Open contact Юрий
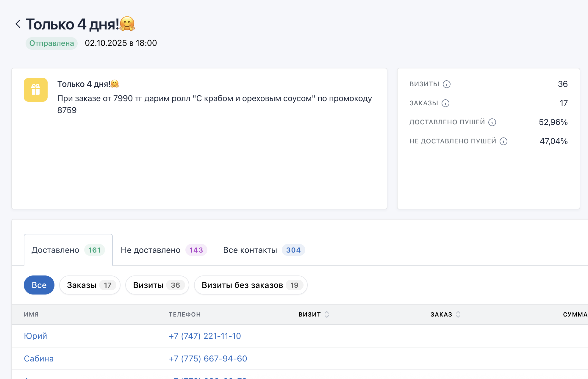 point(35,336)
